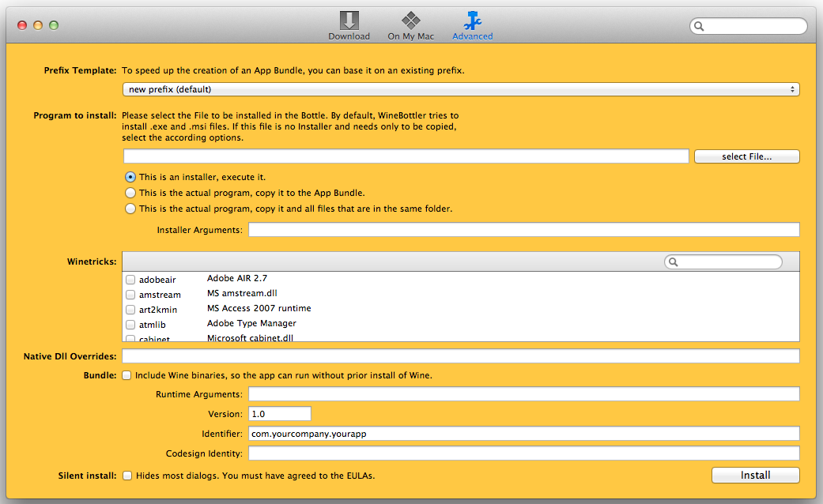Select the 'MS amstream.dll' row text

(242, 293)
